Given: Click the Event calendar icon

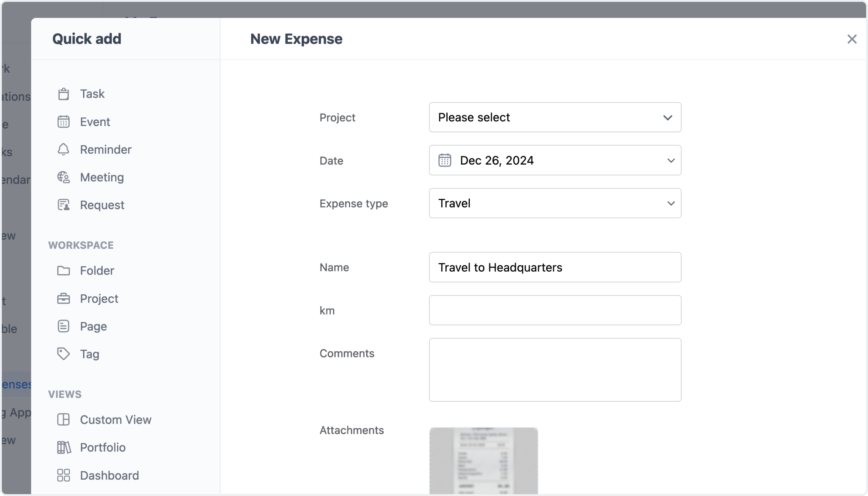Looking at the screenshot, I should 63,122.
